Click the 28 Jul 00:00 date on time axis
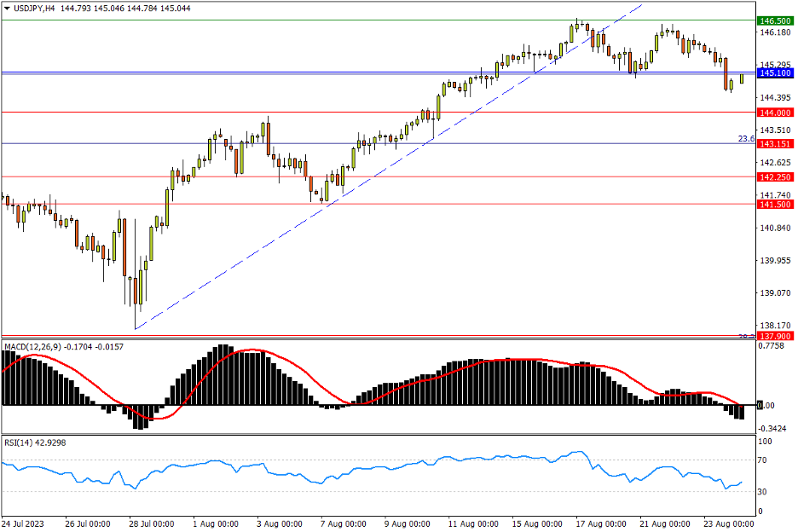The height and width of the screenshot is (532, 798). pyautogui.click(x=150, y=523)
